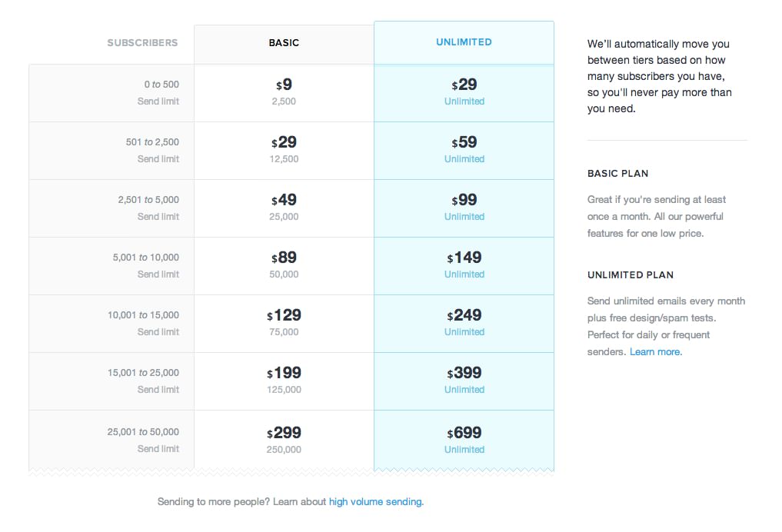Click the $149 Unlimited price option
782x532 pixels.
click(x=464, y=265)
